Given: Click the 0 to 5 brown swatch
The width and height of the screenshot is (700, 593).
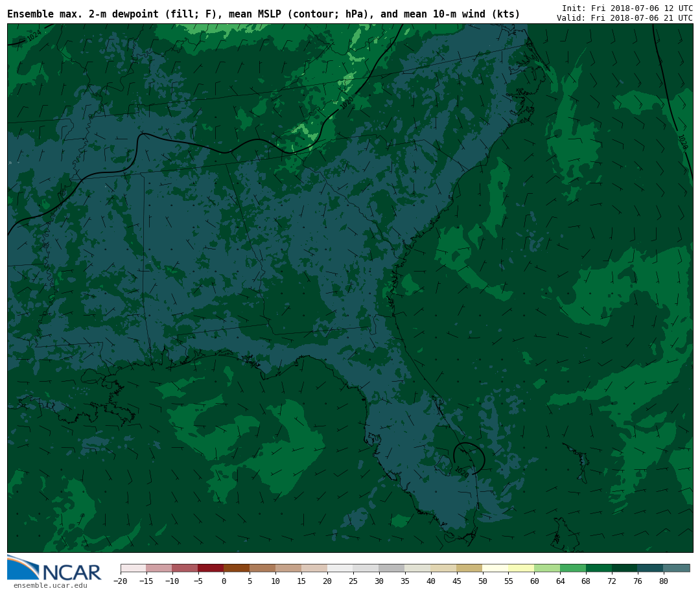Looking at the screenshot, I should pyautogui.click(x=237, y=568).
